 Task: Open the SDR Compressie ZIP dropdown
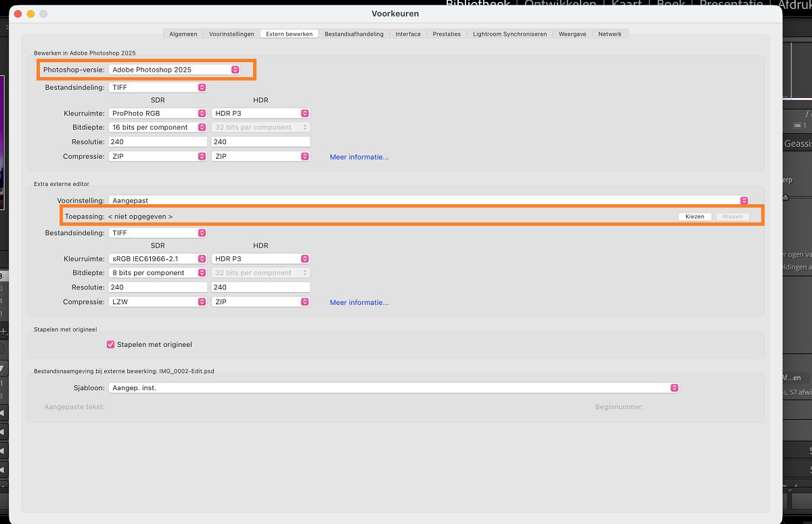[x=158, y=156]
